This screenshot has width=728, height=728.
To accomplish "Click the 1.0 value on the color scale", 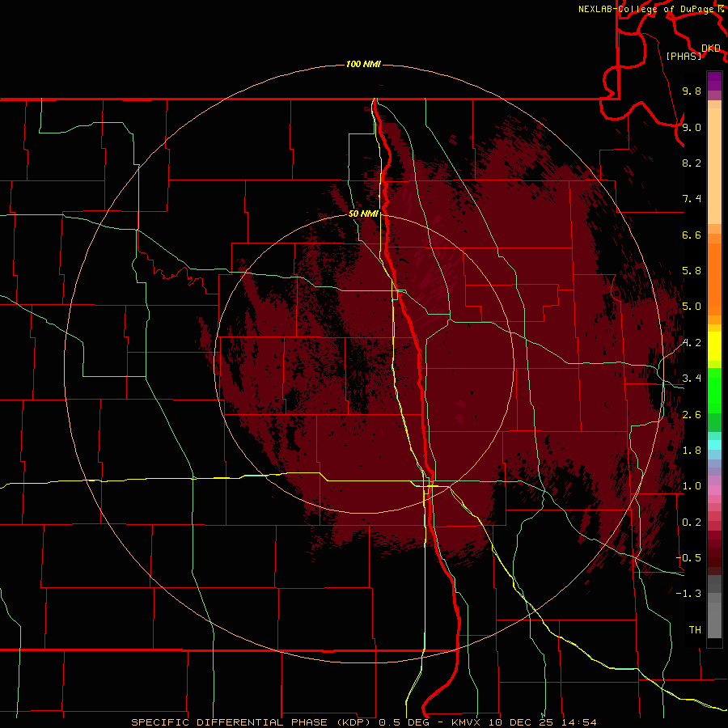I will point(692,486).
